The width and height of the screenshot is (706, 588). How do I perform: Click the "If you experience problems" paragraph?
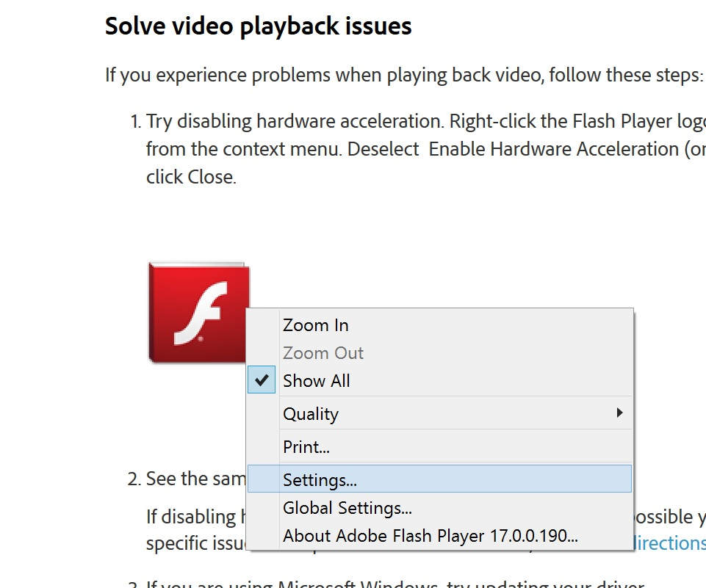coord(404,75)
